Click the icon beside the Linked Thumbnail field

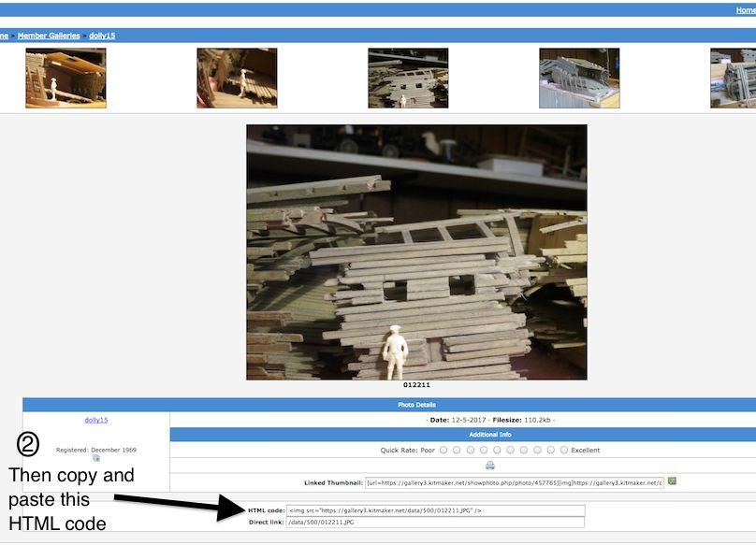click(x=672, y=482)
